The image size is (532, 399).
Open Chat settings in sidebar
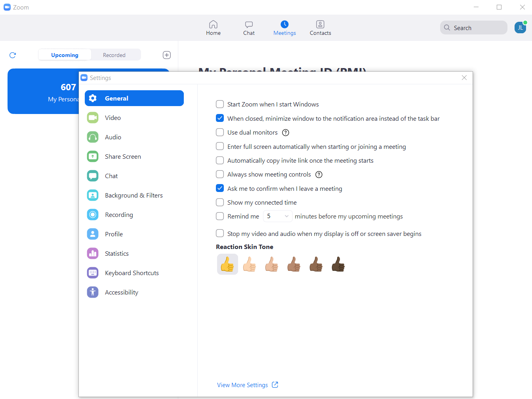pos(134,176)
